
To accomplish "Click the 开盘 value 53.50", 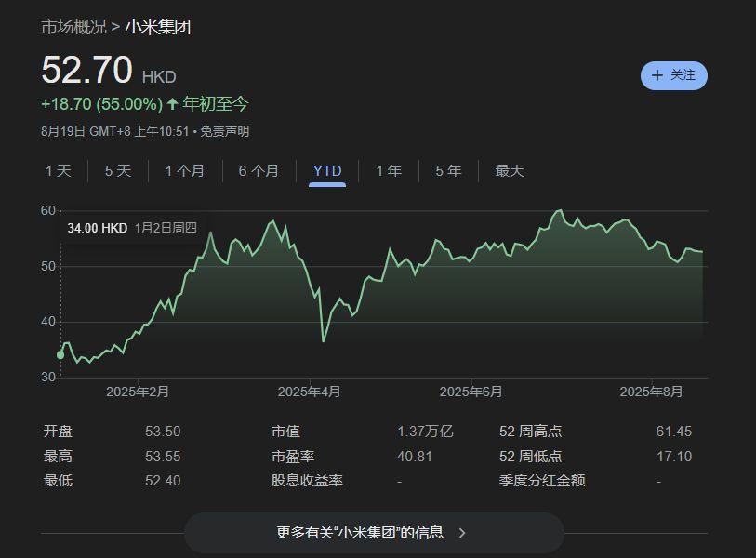I will pos(163,432).
